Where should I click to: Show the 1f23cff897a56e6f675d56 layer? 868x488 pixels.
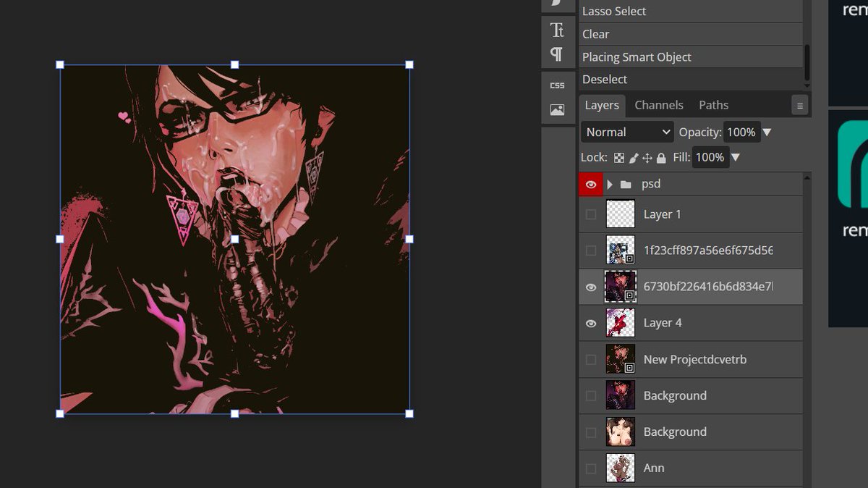[x=591, y=251]
